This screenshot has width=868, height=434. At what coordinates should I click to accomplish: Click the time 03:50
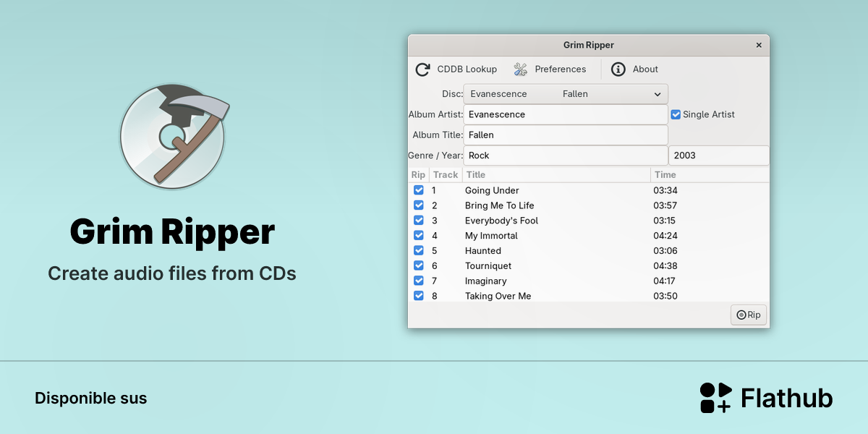tap(665, 296)
